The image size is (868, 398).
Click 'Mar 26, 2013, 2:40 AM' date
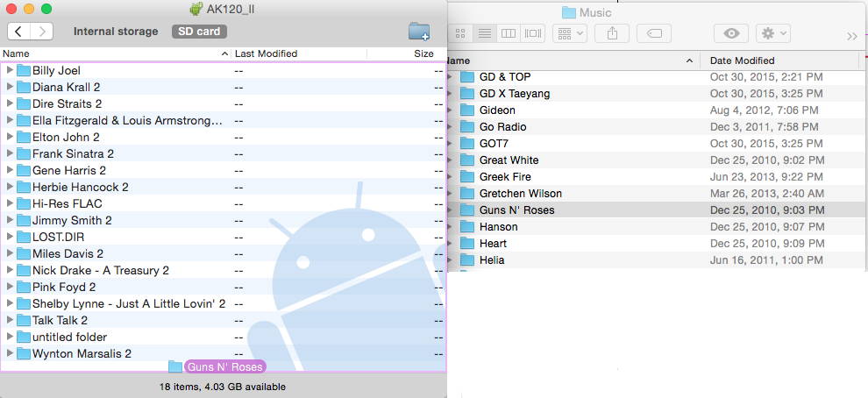click(x=767, y=193)
